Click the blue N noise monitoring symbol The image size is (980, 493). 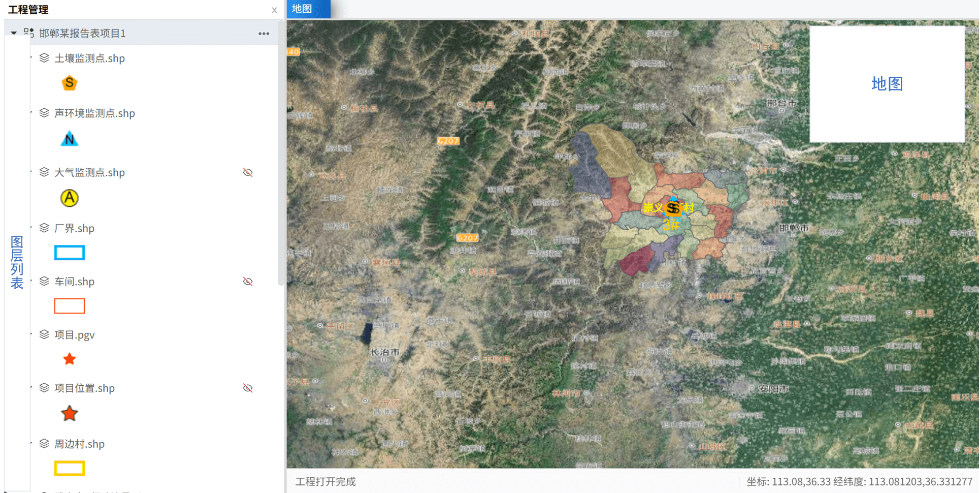[69, 139]
